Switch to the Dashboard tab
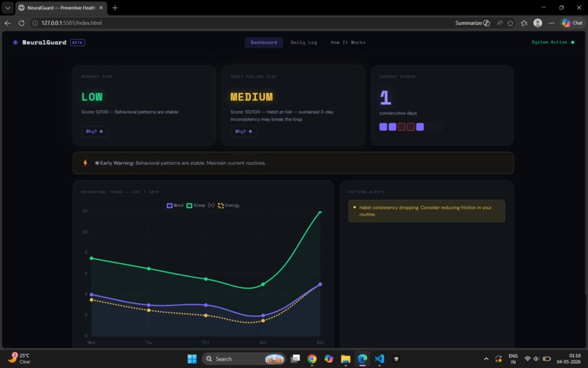Viewport: 588px width, 368px height. pyautogui.click(x=263, y=42)
